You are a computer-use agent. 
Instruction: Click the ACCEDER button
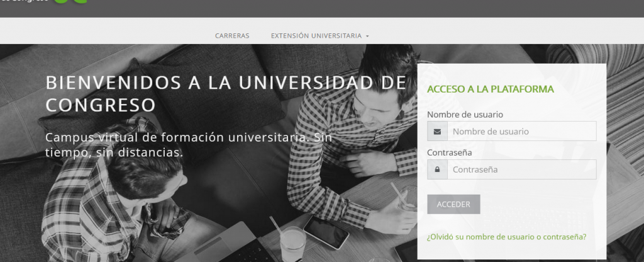pyautogui.click(x=453, y=205)
